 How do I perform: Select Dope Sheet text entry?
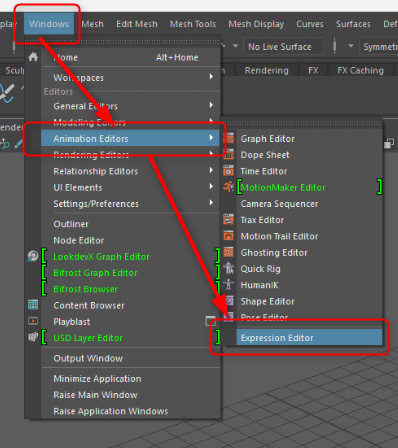[x=265, y=155]
